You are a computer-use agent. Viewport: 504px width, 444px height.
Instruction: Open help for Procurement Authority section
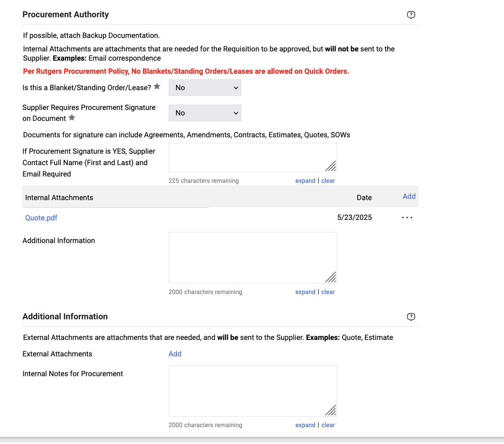pos(411,15)
